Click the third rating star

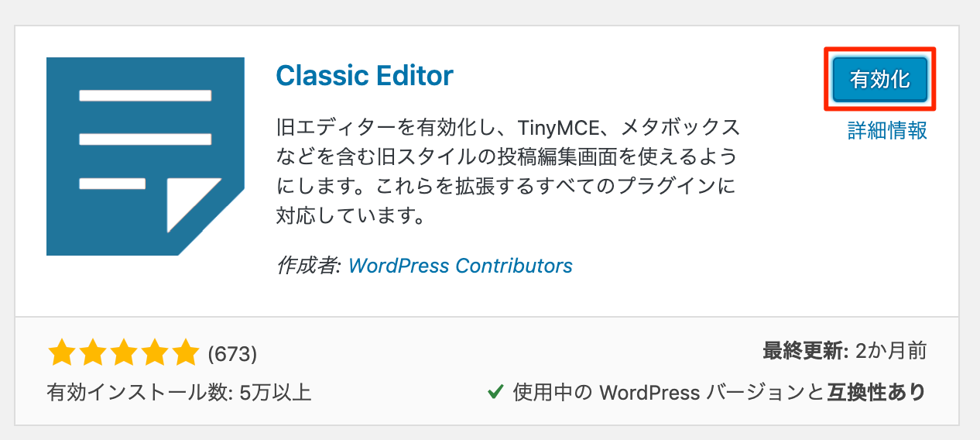(123, 353)
